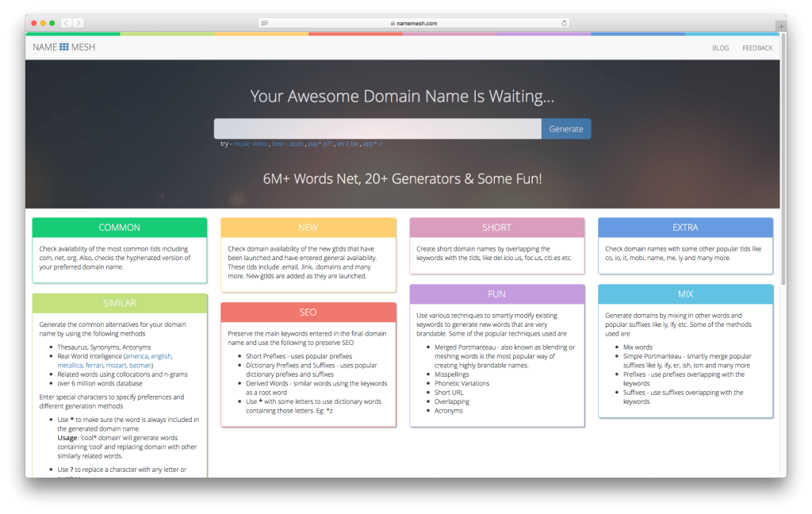Click the NameMesh grid logo icon
Screen dimensions: 812x514
coord(63,47)
